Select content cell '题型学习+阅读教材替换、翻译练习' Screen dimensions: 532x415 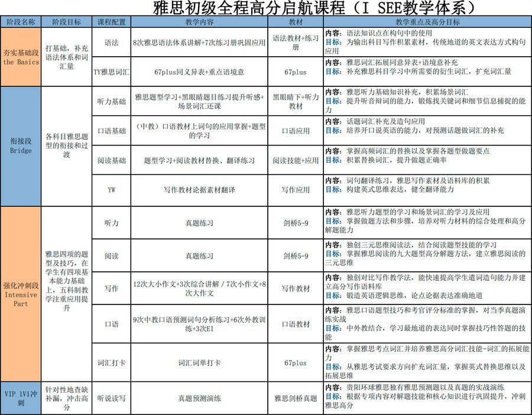[200, 160]
